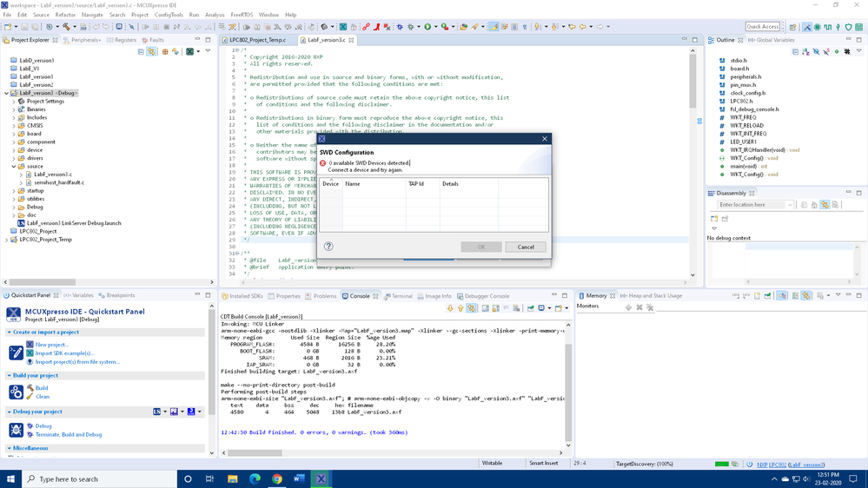The height and width of the screenshot is (488, 868).
Task: Click green progress bar in status bar
Action: (721, 465)
